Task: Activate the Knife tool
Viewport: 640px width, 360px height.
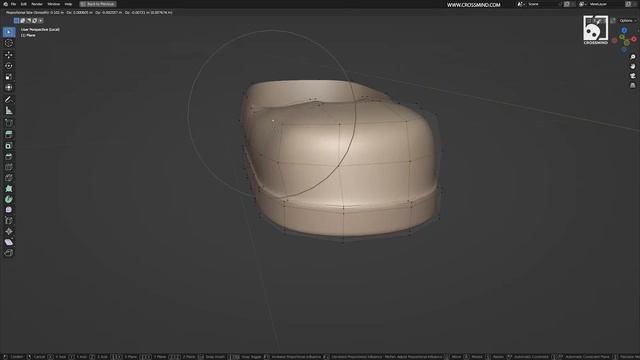Action: (9, 178)
